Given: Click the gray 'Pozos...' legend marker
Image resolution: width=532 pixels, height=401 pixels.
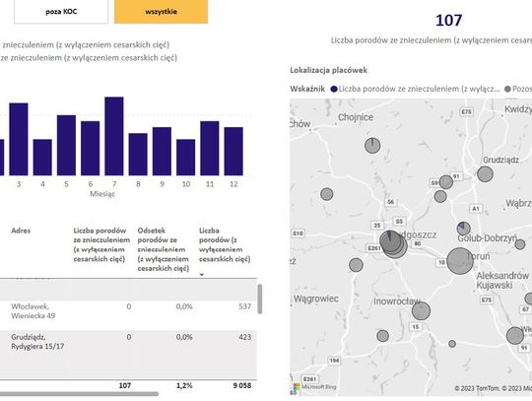Looking at the screenshot, I should (507, 90).
